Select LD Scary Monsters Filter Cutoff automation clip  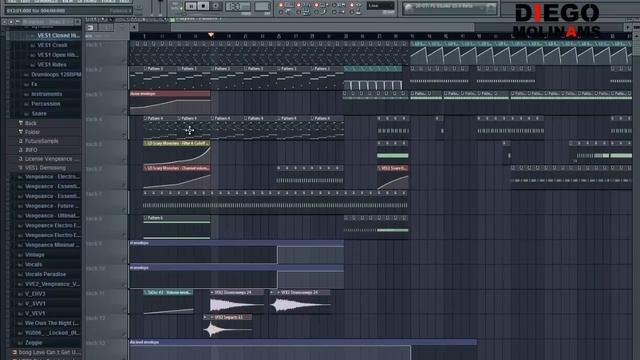coord(177,152)
